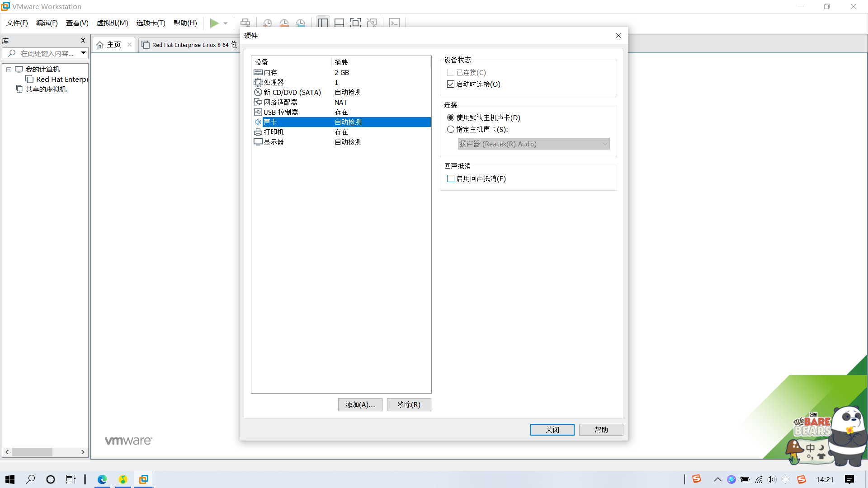Show or hide the library panel
This screenshot has width=868, height=488.
pyautogui.click(x=323, y=22)
